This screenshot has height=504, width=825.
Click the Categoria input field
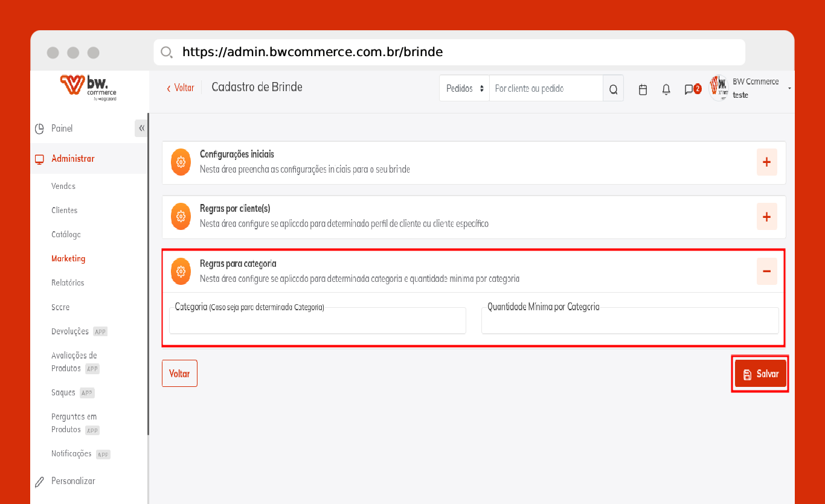pyautogui.click(x=318, y=321)
